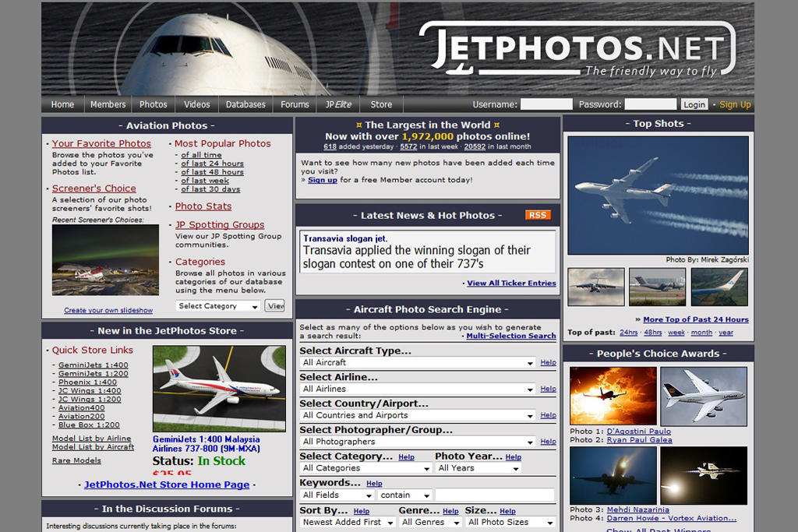
Task: Open most popular of last 48 hours
Action: coord(212,172)
